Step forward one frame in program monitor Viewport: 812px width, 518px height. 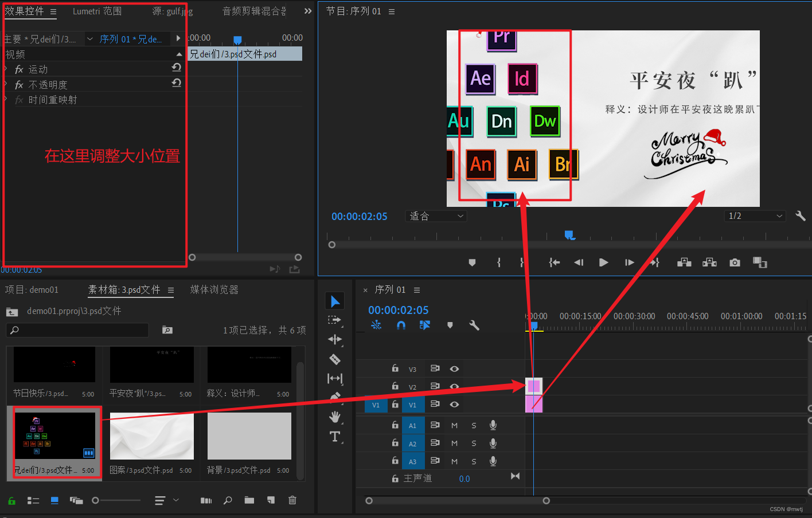pyautogui.click(x=630, y=262)
